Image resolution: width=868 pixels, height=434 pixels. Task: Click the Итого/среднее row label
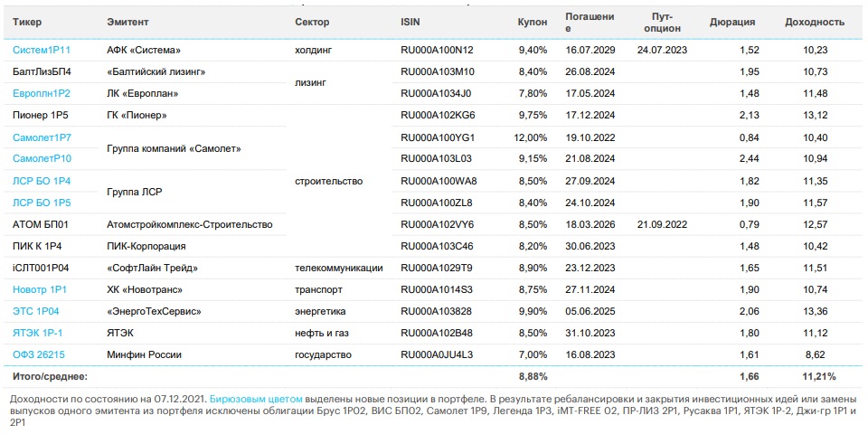[51, 376]
